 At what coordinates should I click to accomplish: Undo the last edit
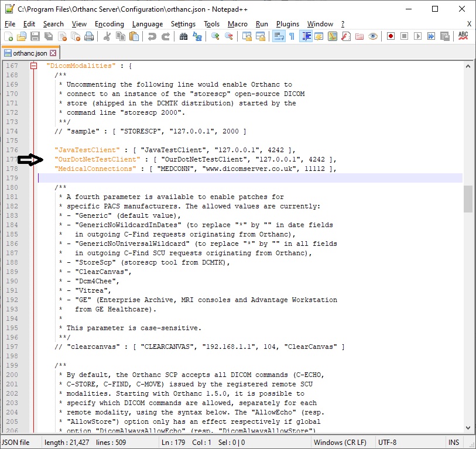point(153,36)
